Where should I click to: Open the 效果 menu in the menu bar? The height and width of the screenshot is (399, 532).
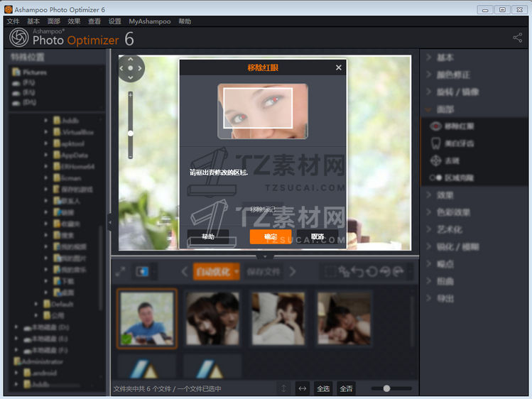(x=74, y=21)
